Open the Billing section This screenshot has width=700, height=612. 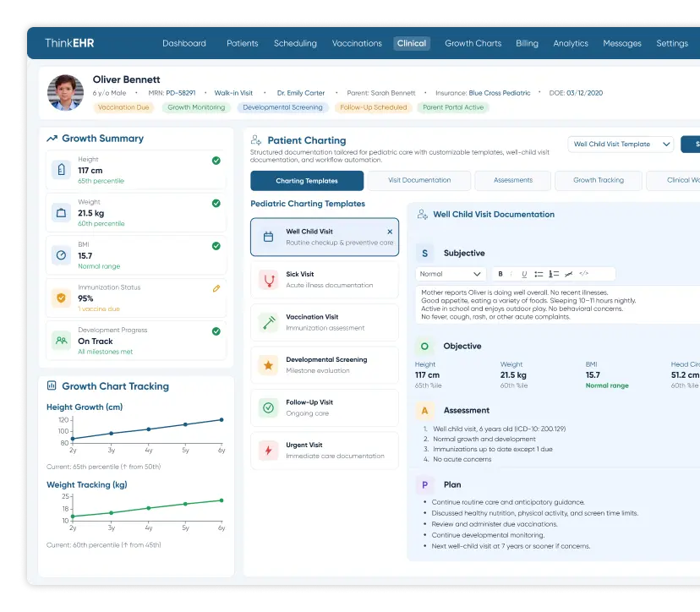[x=528, y=43]
